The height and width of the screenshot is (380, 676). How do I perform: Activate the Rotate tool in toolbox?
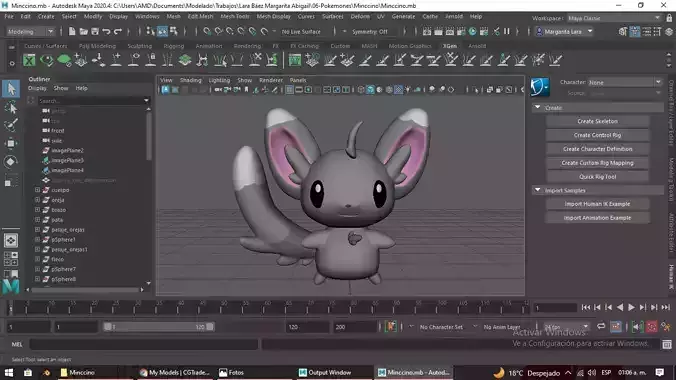tap(11, 162)
